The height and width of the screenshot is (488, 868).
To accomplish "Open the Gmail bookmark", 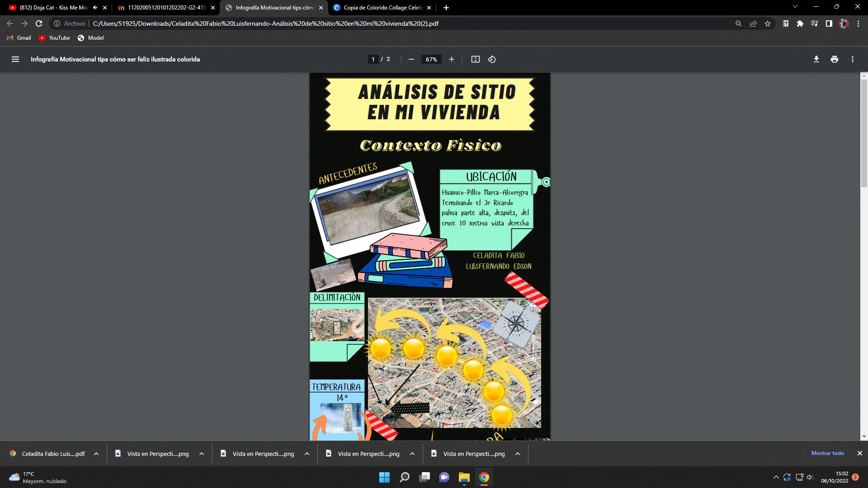I will [x=19, y=38].
